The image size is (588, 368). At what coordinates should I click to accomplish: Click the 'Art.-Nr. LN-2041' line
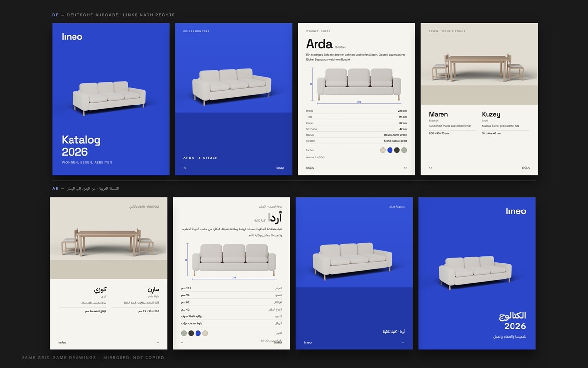tap(316, 158)
